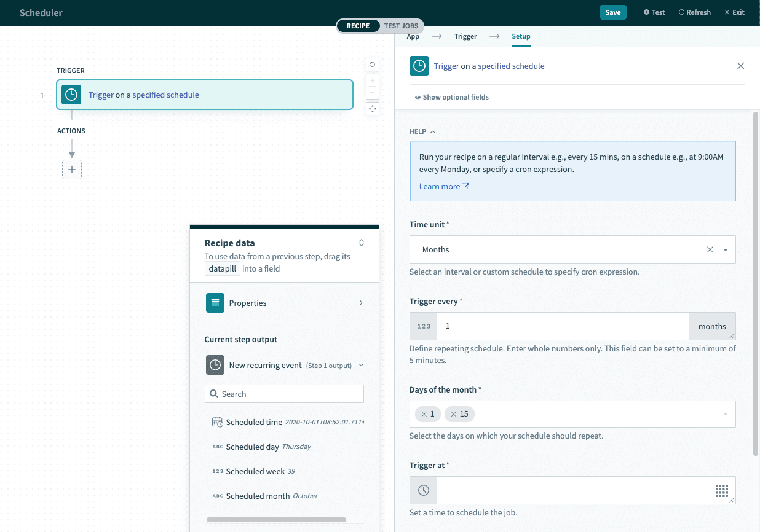Image resolution: width=760 pixels, height=532 pixels.
Task: Add an action using the plus icon
Action: [x=72, y=170]
